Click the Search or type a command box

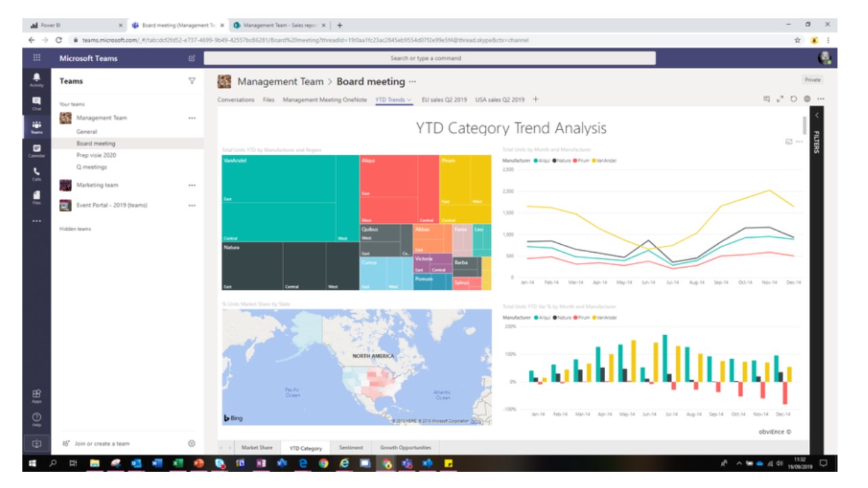429,58
